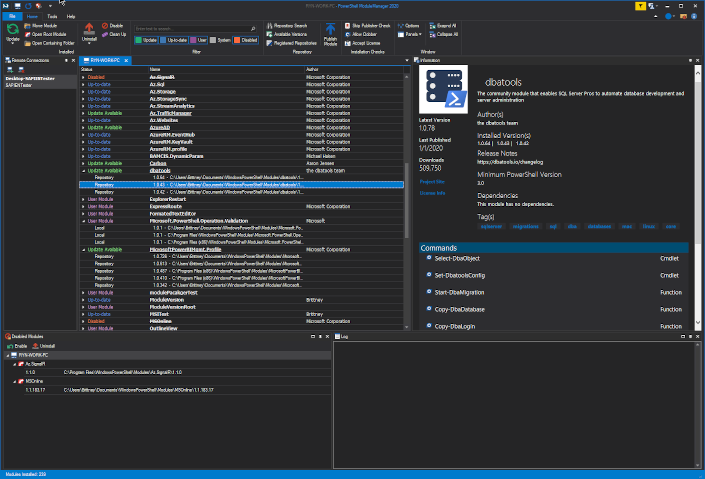
Task: Select the Start-DbaMigration command
Action: [554, 292]
